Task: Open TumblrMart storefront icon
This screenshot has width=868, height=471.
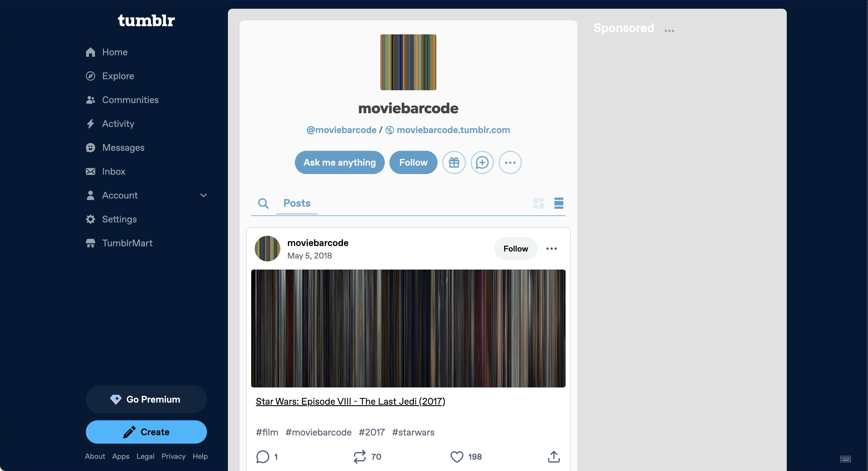Action: pyautogui.click(x=90, y=243)
